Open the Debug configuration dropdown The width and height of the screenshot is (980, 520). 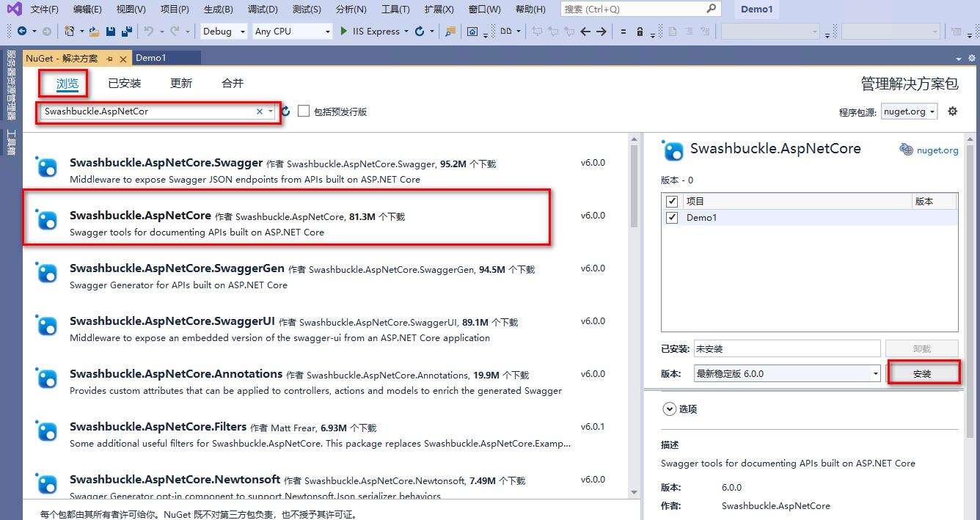tap(222, 32)
